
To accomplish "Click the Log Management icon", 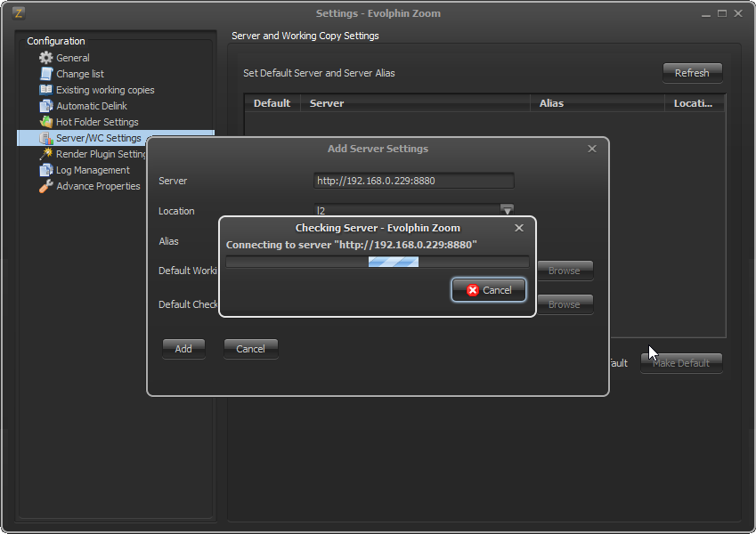I will tap(45, 170).
